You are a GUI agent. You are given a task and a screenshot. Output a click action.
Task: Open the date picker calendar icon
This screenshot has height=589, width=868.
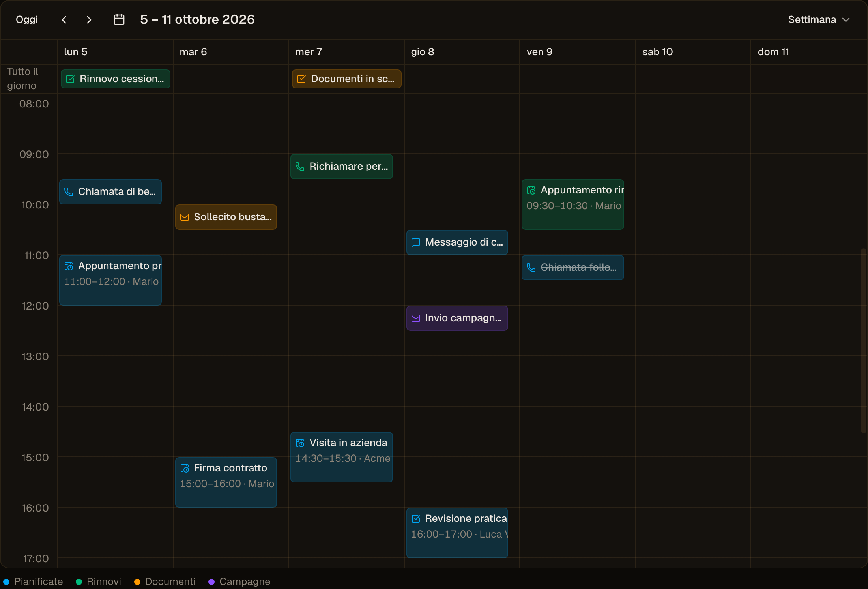pyautogui.click(x=119, y=19)
